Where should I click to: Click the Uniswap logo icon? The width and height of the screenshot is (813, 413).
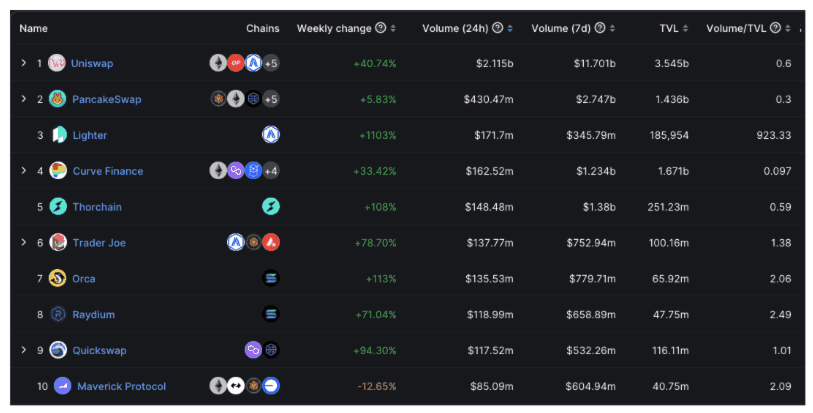(57, 63)
